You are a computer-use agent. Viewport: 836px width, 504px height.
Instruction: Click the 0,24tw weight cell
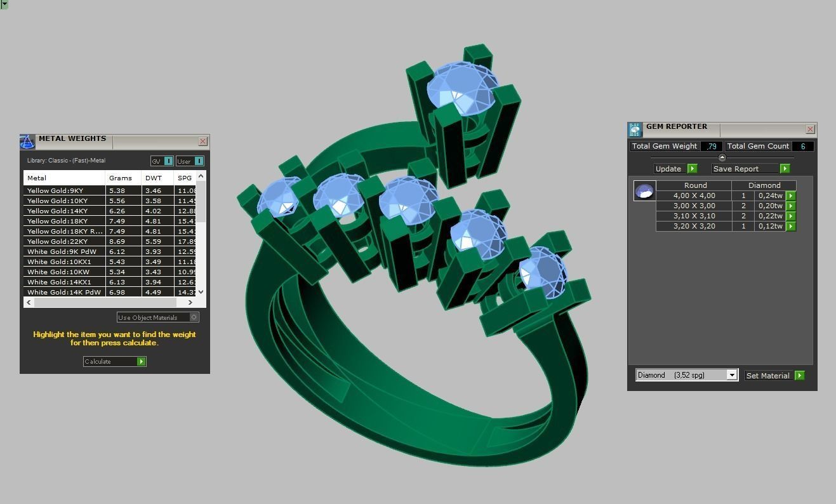(770, 196)
